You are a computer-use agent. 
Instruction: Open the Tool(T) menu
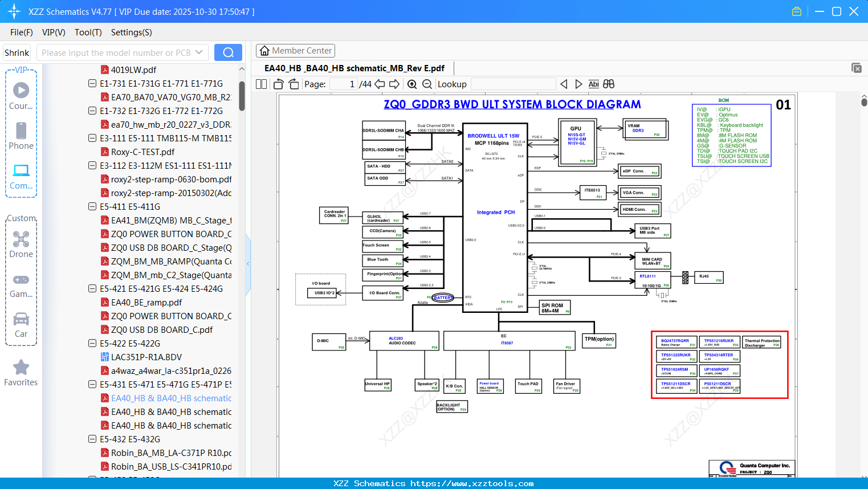(88, 32)
